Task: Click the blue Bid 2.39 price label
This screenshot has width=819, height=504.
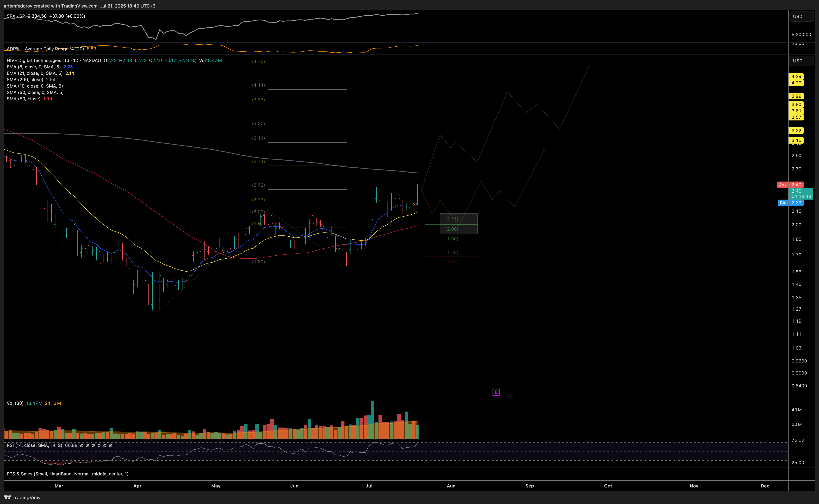Action: (790, 203)
